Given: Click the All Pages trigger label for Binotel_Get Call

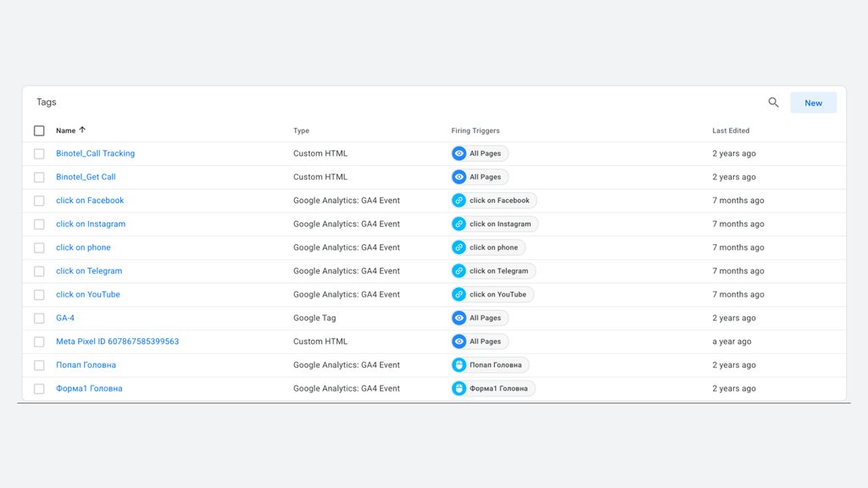Looking at the screenshot, I should 486,177.
